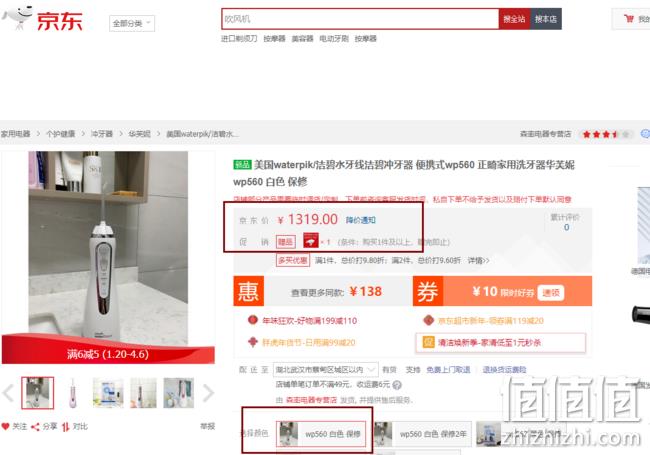Click the red gift umbrella thumbnail
650x455 pixels.
pyautogui.click(x=310, y=241)
